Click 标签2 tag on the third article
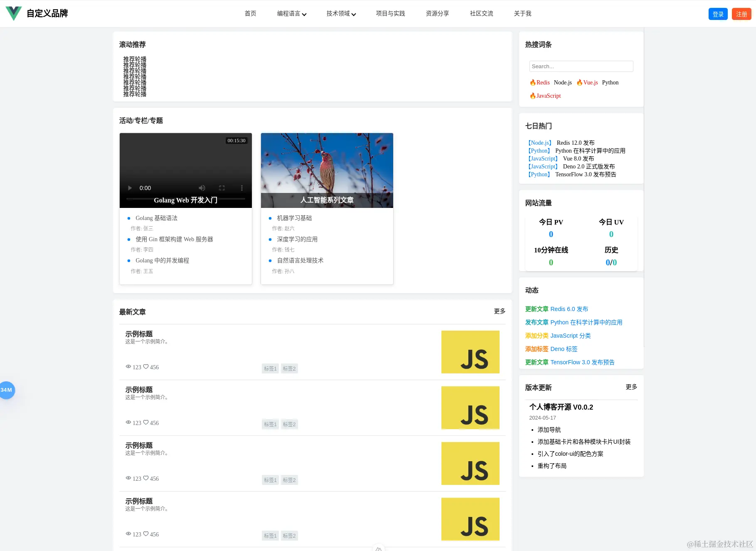 click(289, 480)
